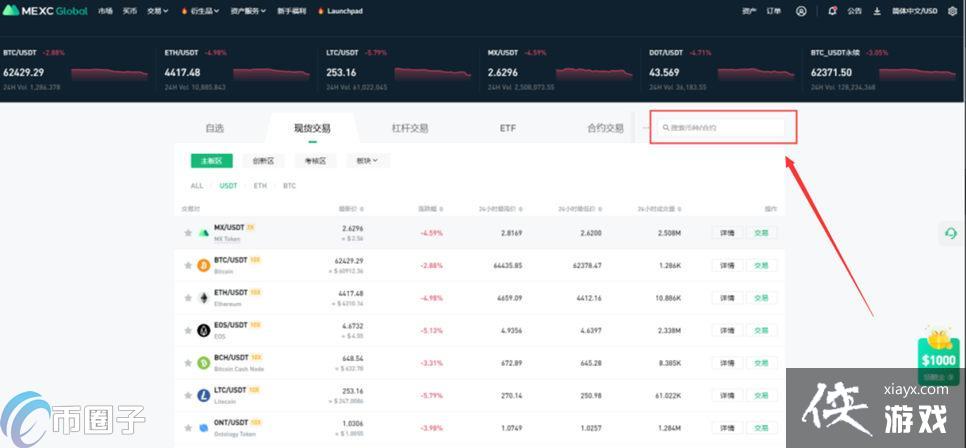Switch to the ETF tab
The width and height of the screenshot is (966, 448).
point(508,128)
